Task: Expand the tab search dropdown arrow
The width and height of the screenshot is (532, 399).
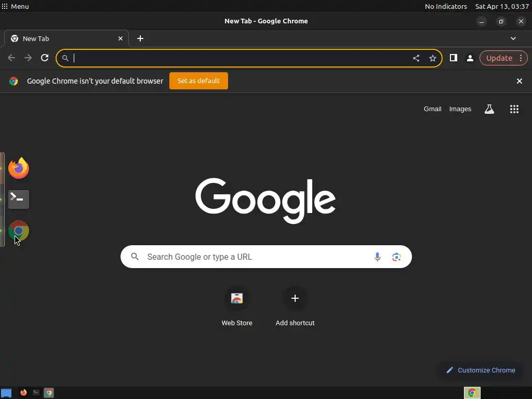Action: coord(513,38)
